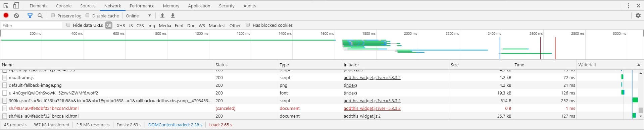Activate the inspect element picker icon
Screen dimensions: 644x130
click(6, 6)
